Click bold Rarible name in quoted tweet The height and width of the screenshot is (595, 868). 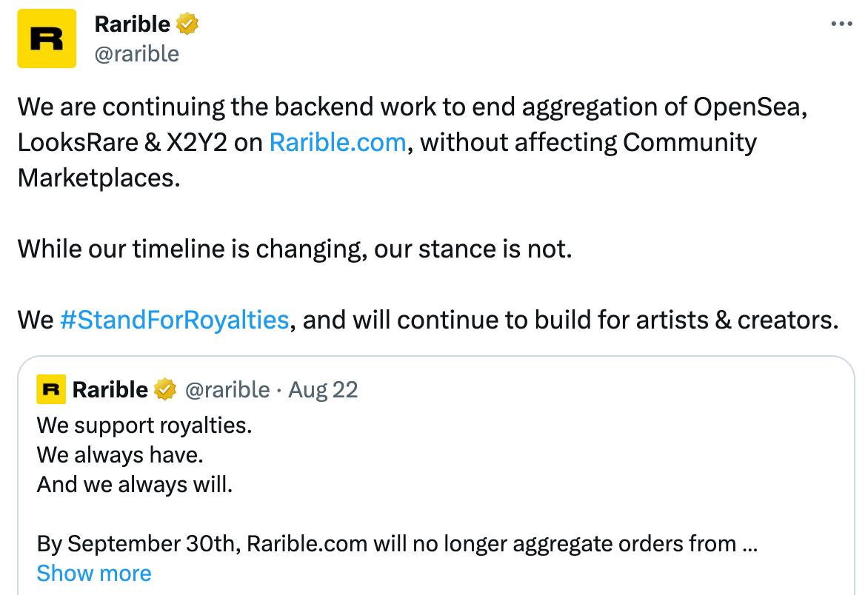click(110, 389)
